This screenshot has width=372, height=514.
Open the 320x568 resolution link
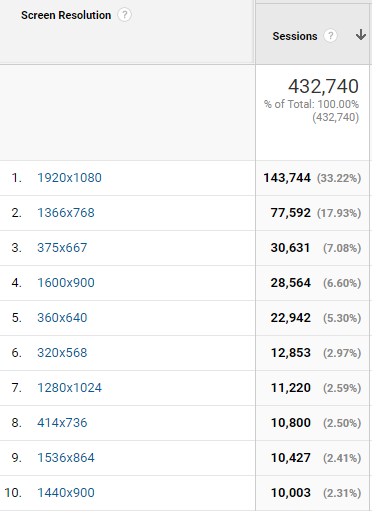pos(62,353)
